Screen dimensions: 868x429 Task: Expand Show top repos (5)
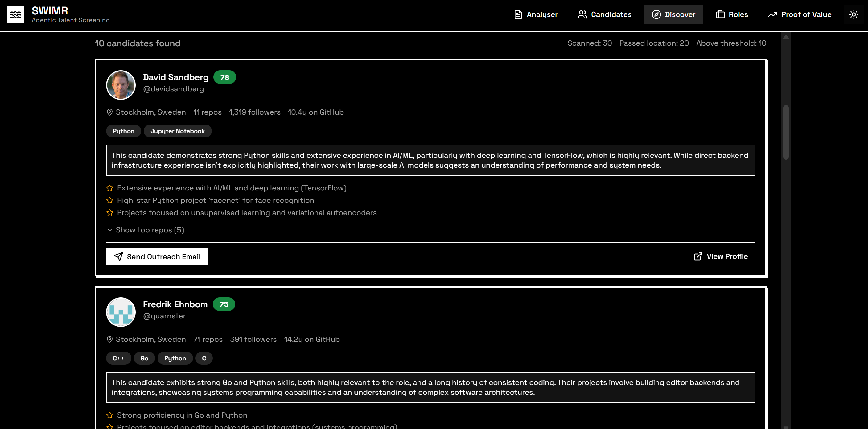pos(146,230)
